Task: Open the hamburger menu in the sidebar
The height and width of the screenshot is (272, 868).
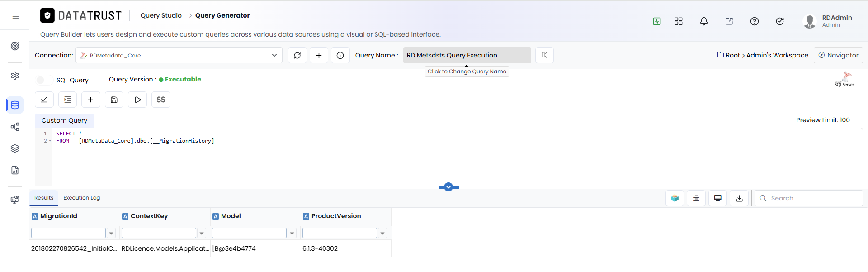Action: click(x=15, y=16)
